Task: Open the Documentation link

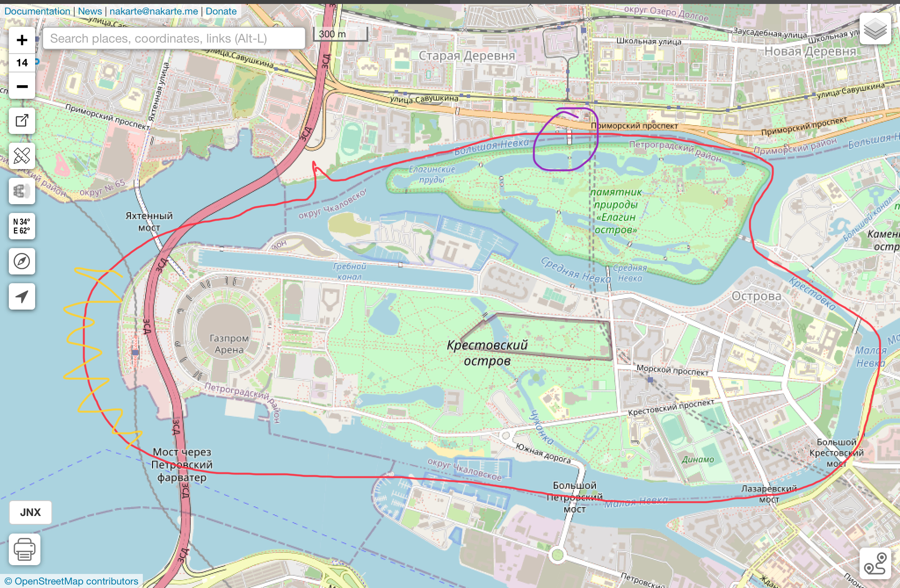Action: point(37,11)
